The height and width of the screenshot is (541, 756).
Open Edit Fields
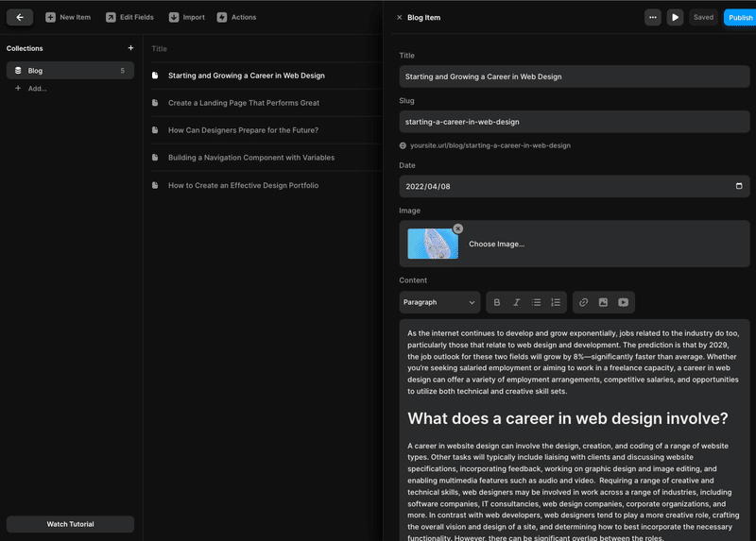tap(129, 17)
